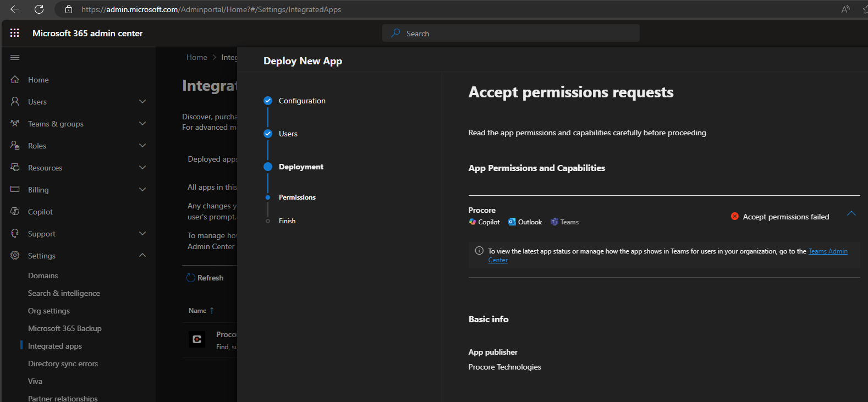Click the Outlook icon under Procore
Viewport: 868px width, 402px height.
pos(512,222)
